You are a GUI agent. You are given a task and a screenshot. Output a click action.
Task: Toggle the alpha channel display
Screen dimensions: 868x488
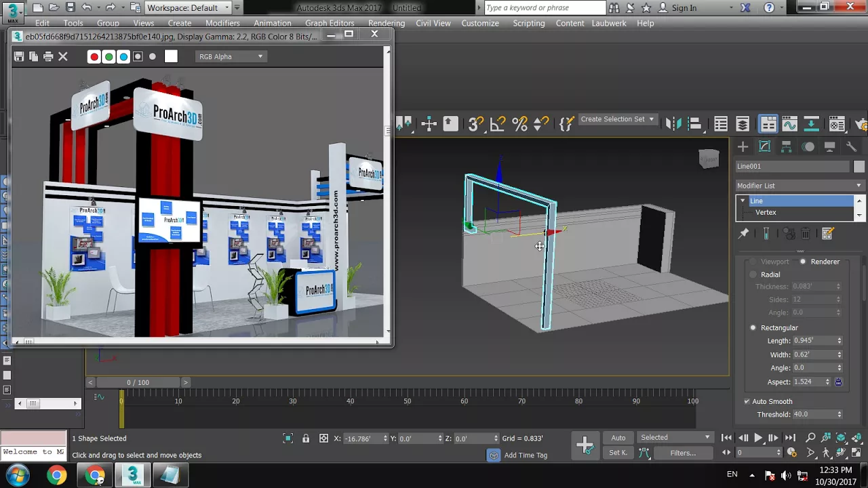click(x=138, y=57)
